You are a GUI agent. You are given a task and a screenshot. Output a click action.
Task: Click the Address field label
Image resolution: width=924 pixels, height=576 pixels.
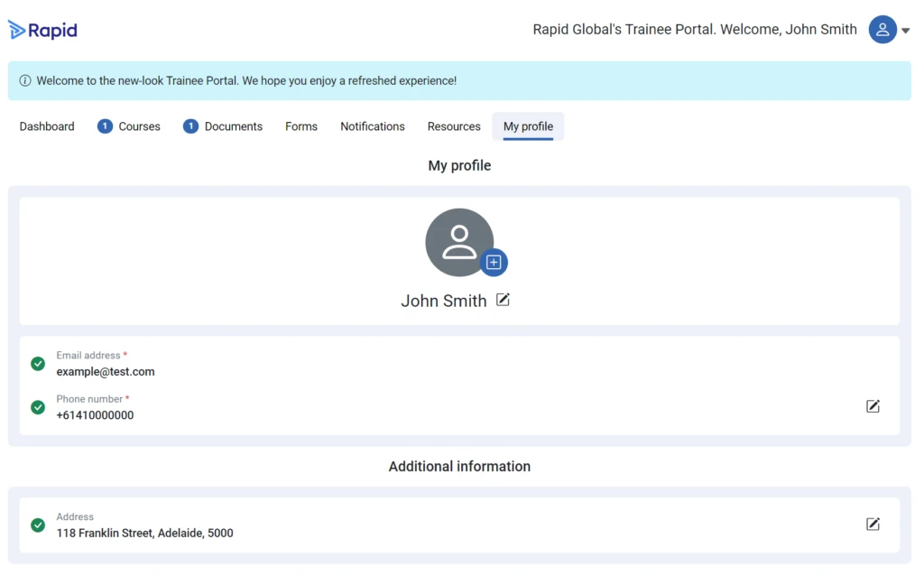click(75, 517)
